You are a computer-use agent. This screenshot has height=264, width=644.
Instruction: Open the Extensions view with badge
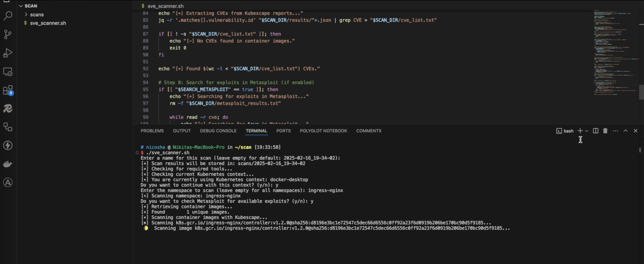tap(8, 90)
